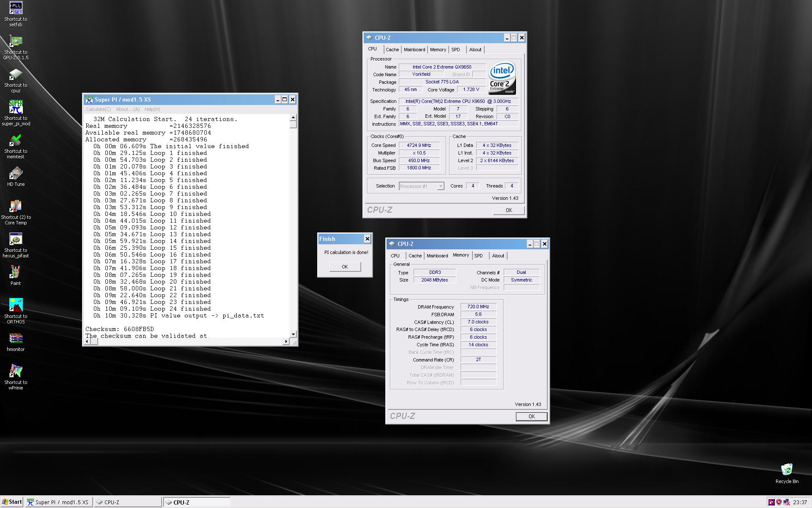Click the Multiplier x 10.5 value

419,153
